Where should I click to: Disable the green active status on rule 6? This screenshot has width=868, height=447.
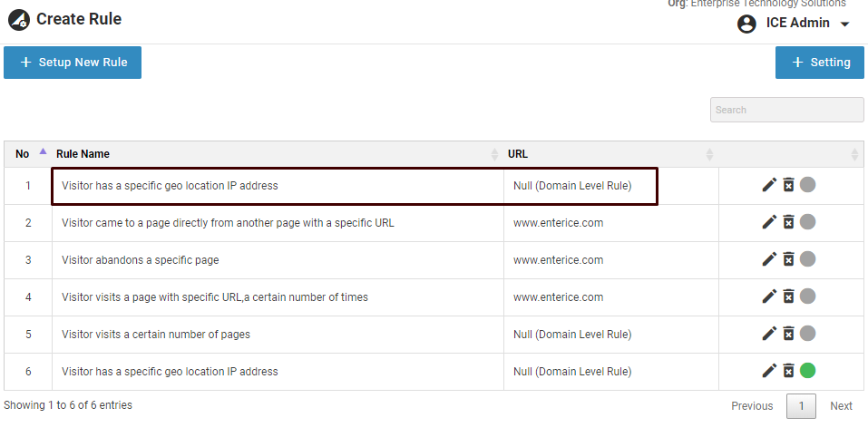pyautogui.click(x=808, y=371)
